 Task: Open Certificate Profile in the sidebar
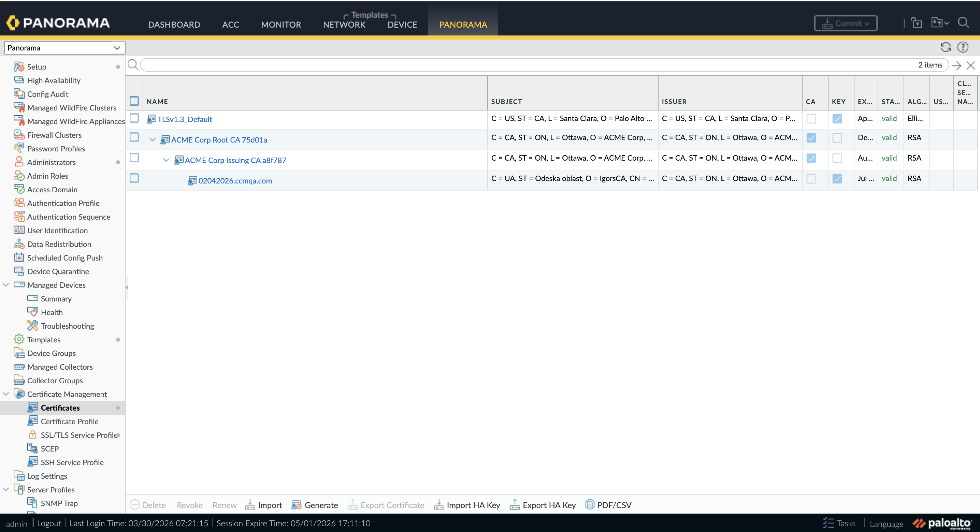click(70, 422)
